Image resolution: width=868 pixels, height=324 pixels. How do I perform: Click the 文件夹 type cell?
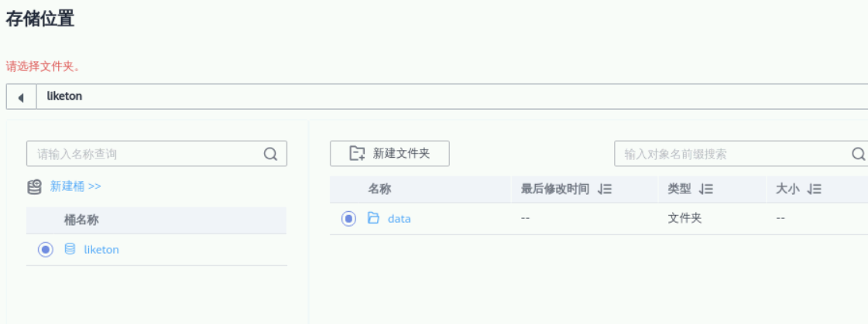point(684,218)
